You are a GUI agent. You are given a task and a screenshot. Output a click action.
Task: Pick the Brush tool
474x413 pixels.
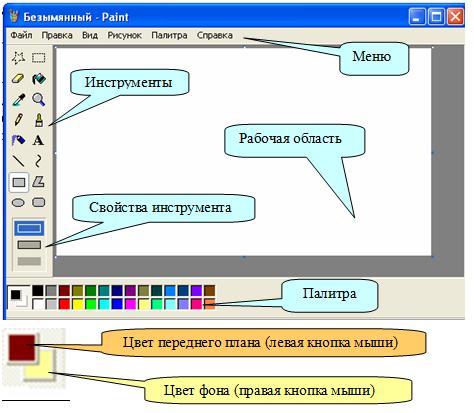coord(39,120)
